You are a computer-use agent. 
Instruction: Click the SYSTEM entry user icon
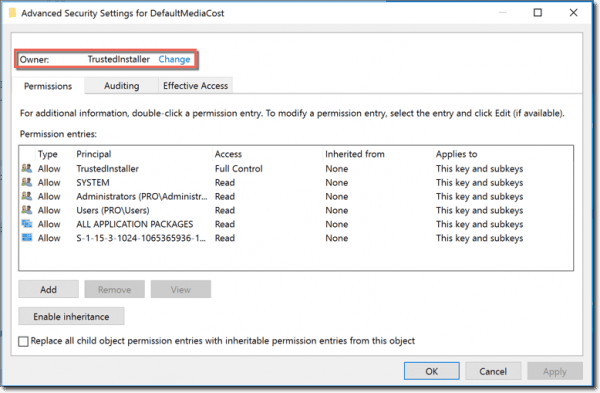(27, 182)
